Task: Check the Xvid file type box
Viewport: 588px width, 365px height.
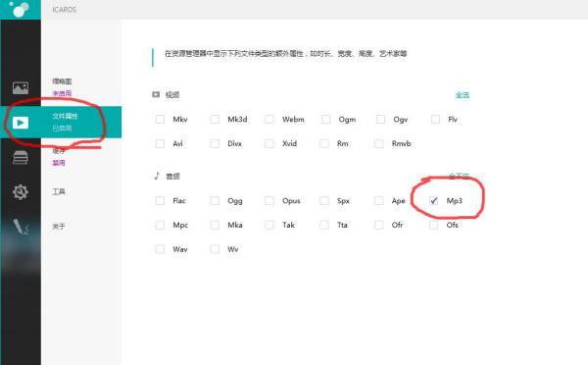Action: [269, 144]
